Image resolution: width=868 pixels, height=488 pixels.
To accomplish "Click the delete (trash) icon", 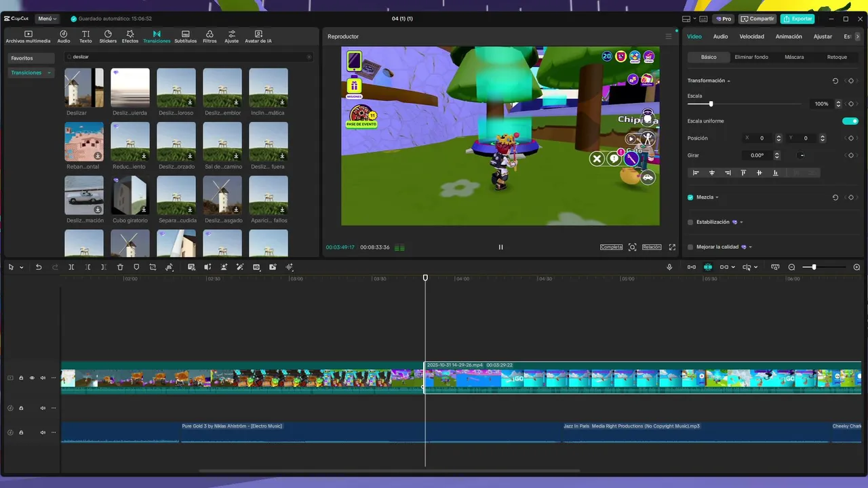I will [x=120, y=267].
